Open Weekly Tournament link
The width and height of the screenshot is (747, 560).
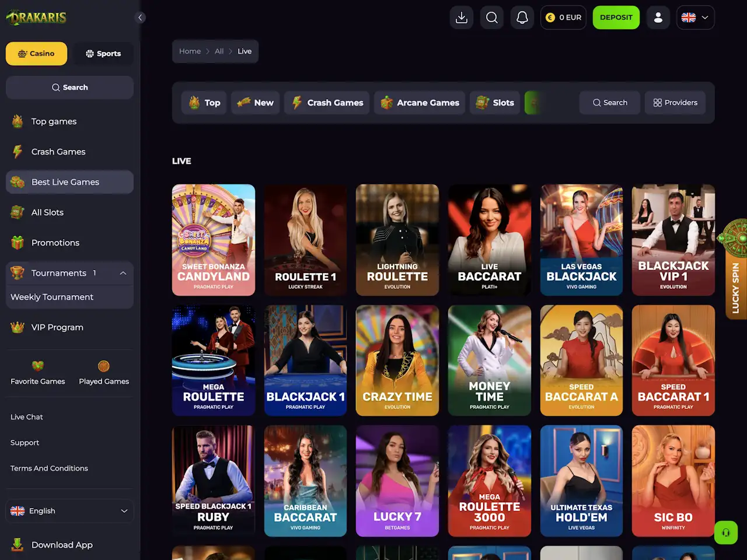pos(52,297)
